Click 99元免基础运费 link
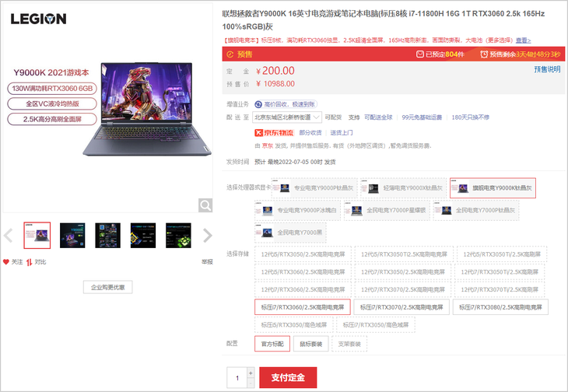 (422, 117)
